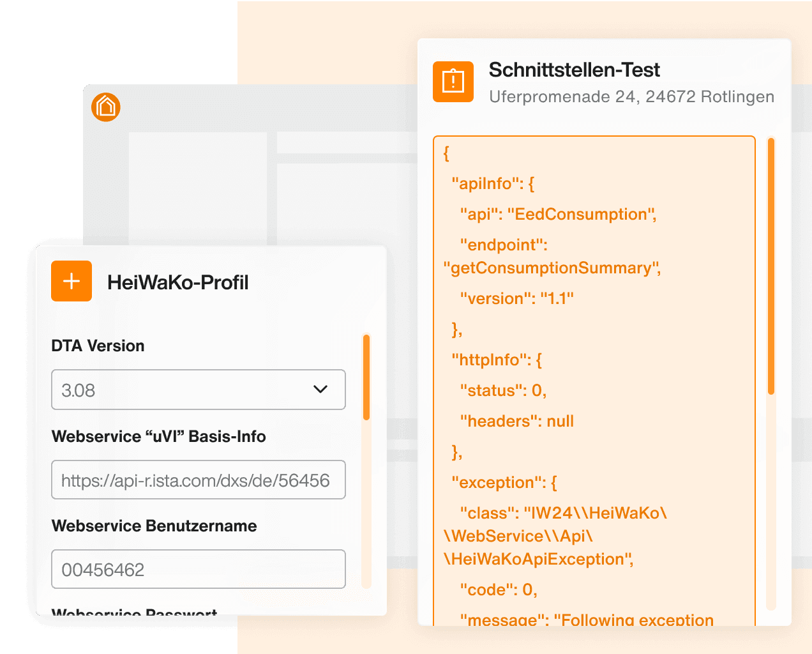Focus the Webservice uVI Basis-Info URL field
The width and height of the screenshot is (812, 654).
[199, 480]
